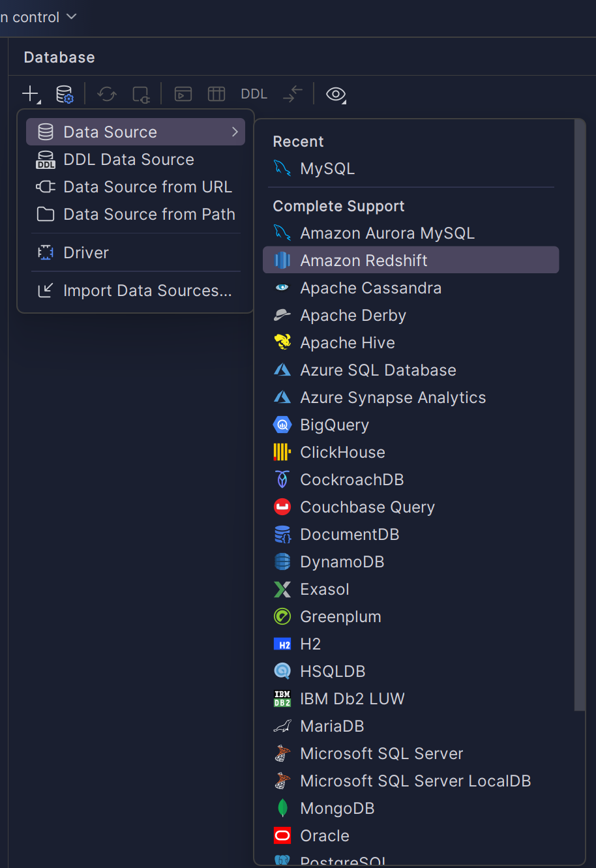The height and width of the screenshot is (868, 596).
Task: Click the Jump to Source arrows icon
Action: click(x=293, y=94)
